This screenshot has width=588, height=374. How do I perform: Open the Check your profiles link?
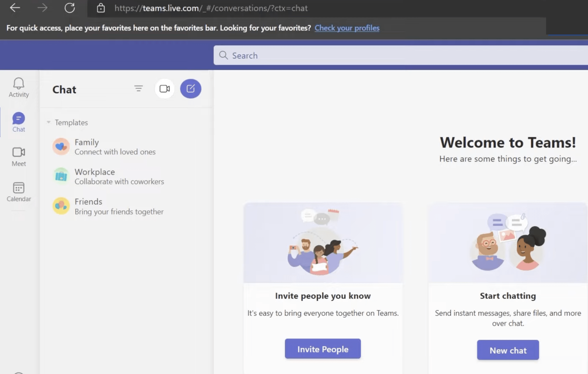pyautogui.click(x=347, y=28)
